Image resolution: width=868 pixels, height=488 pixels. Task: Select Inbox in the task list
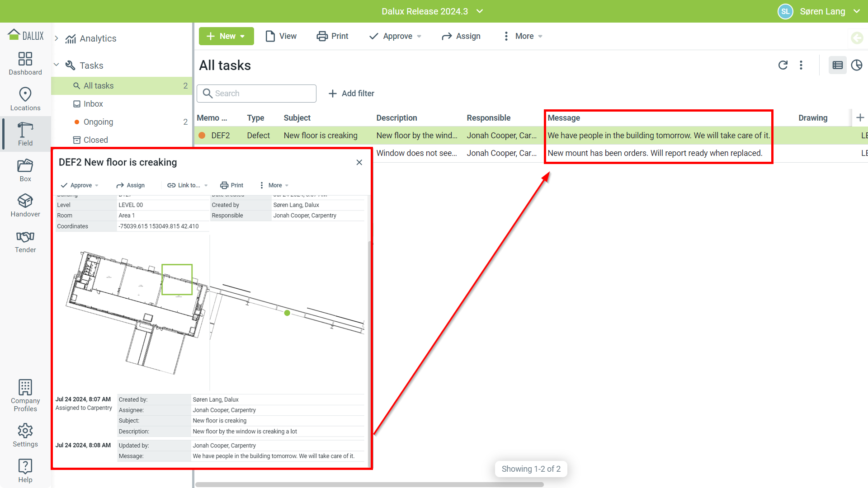(93, 104)
